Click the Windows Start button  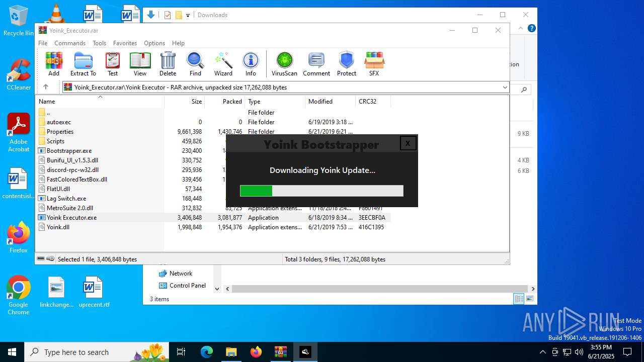12,352
